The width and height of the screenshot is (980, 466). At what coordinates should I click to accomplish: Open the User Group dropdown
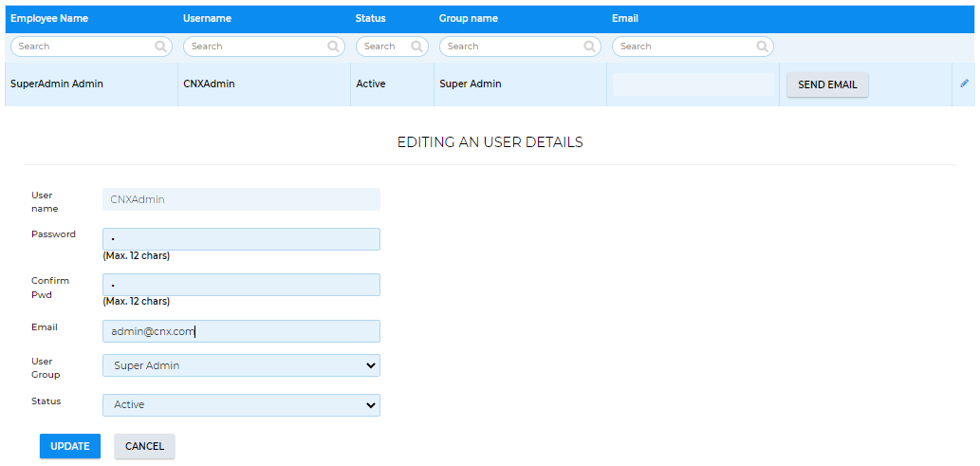click(241, 365)
